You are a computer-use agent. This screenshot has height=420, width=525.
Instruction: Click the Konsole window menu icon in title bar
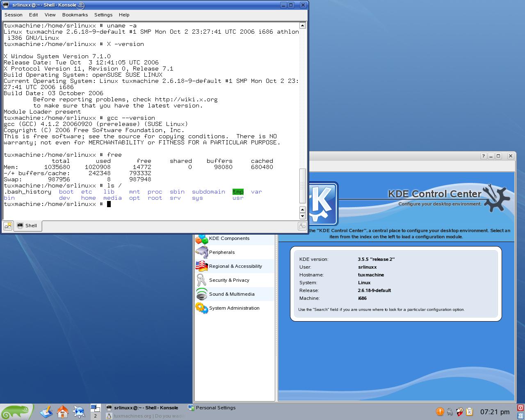[x=6, y=5]
